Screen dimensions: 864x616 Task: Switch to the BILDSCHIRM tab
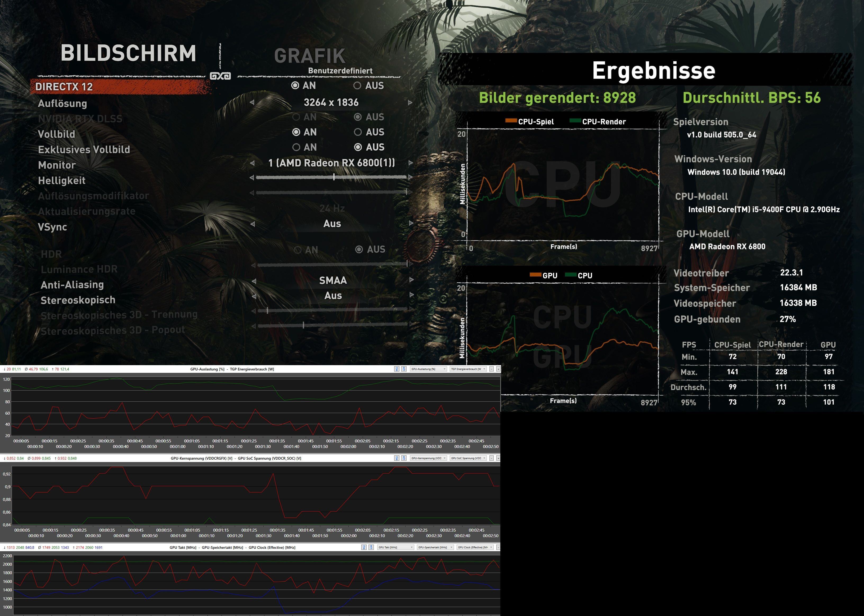(x=128, y=53)
